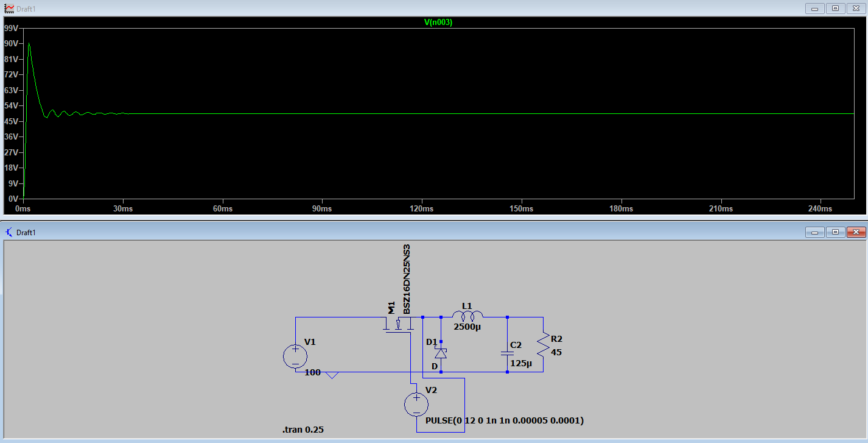Click the V2 component label
Image resolution: width=868 pixels, height=443 pixels.
click(x=431, y=390)
